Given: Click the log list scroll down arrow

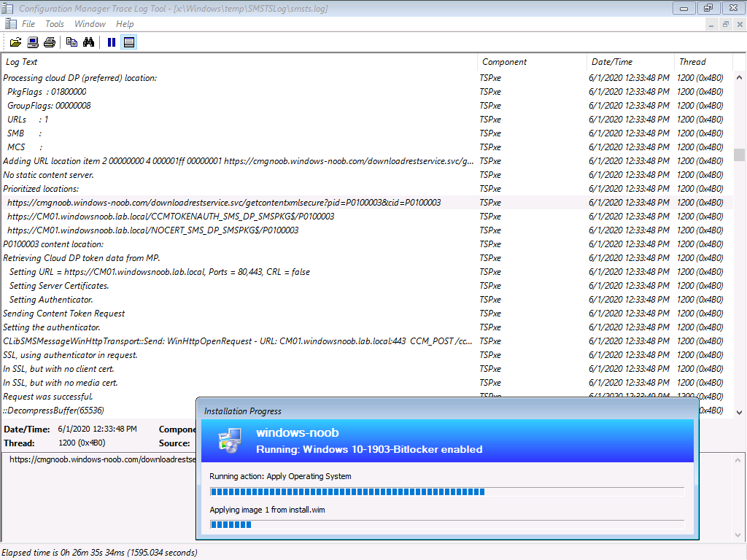Looking at the screenshot, I should coord(740,413).
